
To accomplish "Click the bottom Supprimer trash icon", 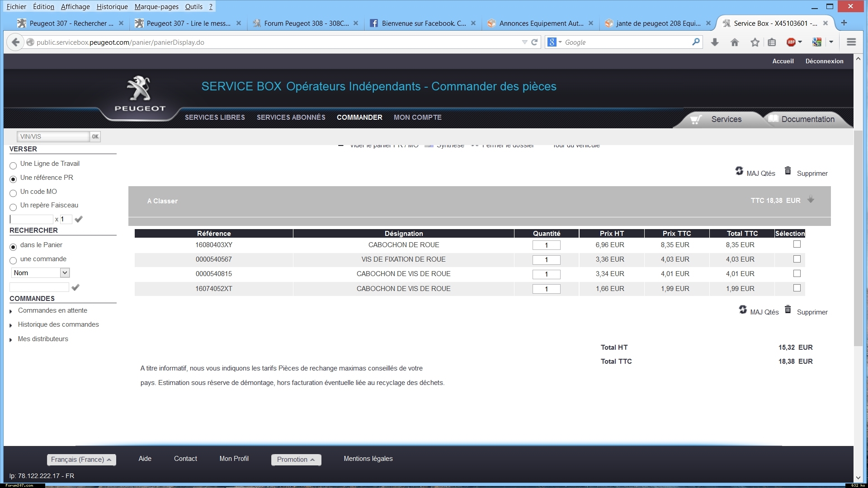I will pyautogui.click(x=788, y=310).
